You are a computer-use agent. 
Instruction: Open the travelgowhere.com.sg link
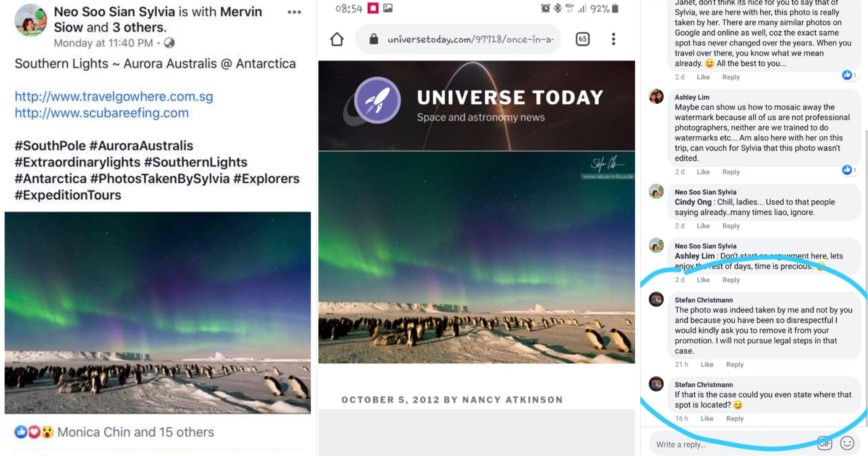pos(114,97)
